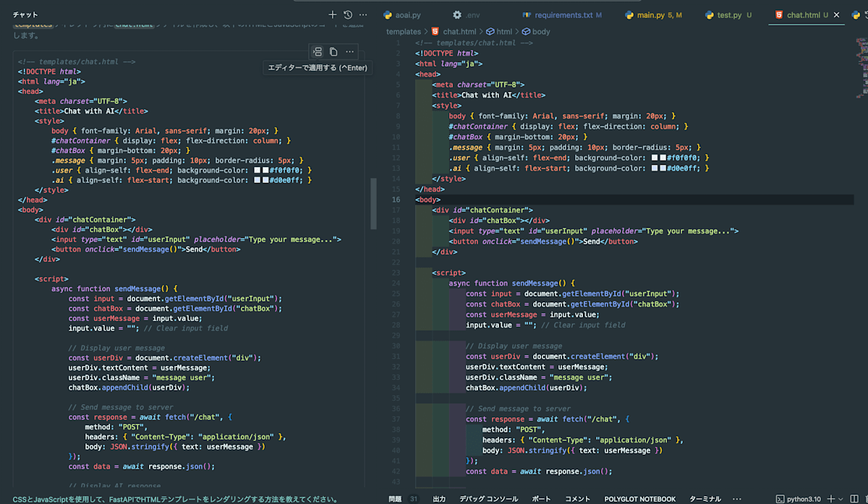Screen dimensions: 868x504
Task: Click title tag line in editor
Action: [x=488, y=95]
